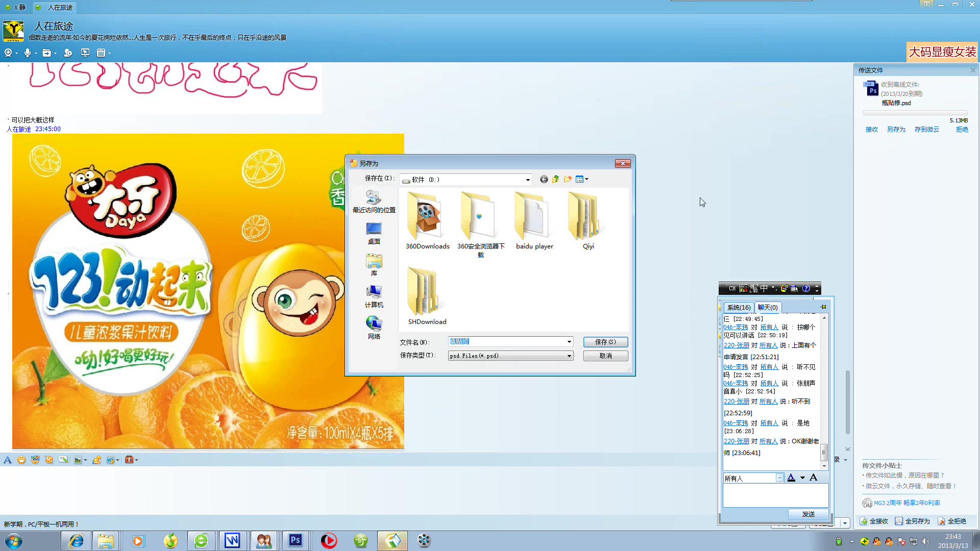Viewport: 980px width, 551px height.
Task: Open the handwriting input pad icon
Action: point(63,460)
